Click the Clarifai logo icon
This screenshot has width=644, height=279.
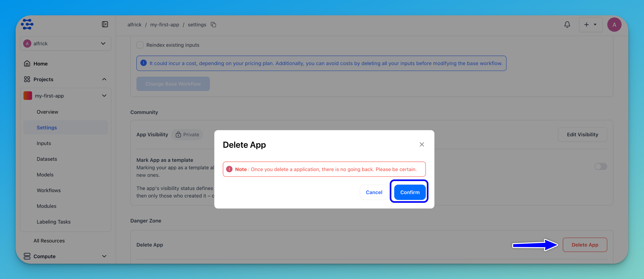[x=27, y=24]
